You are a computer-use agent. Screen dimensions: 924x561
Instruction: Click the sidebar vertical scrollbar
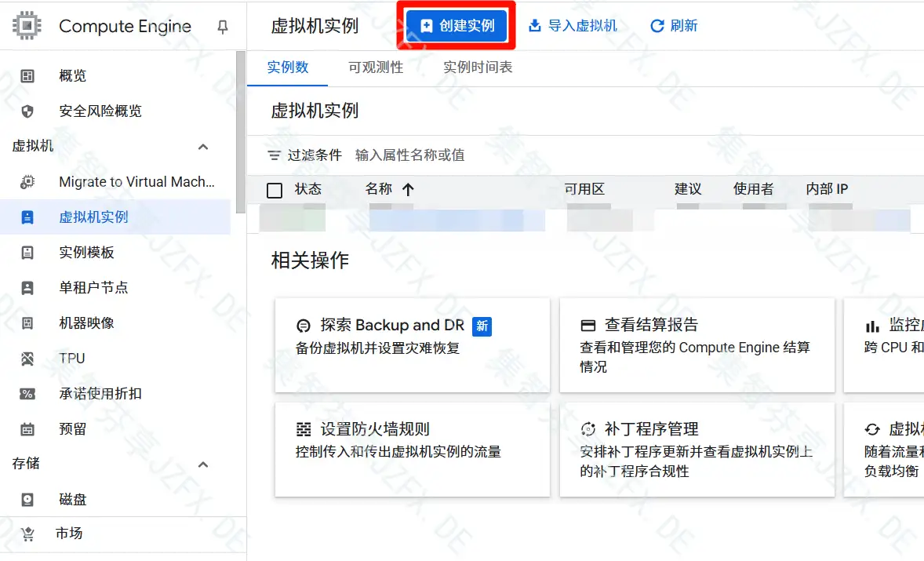click(241, 133)
